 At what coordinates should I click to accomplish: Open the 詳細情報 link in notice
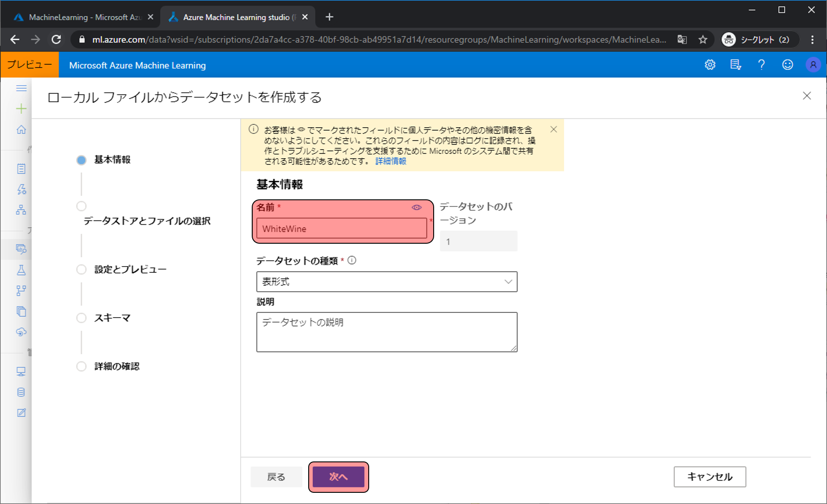[391, 161]
